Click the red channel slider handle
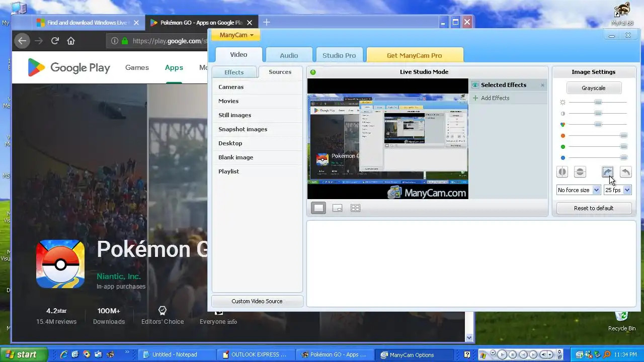This screenshot has height=362, width=644. point(624,135)
